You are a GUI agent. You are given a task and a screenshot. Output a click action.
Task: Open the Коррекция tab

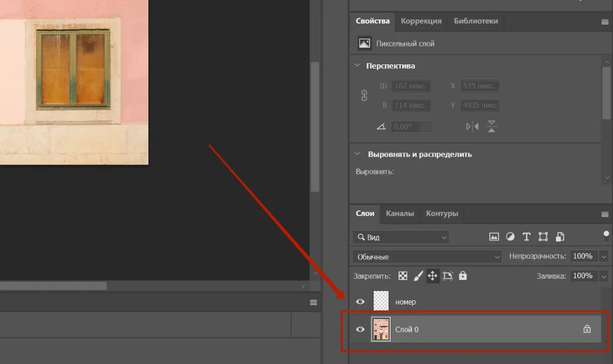coord(421,21)
